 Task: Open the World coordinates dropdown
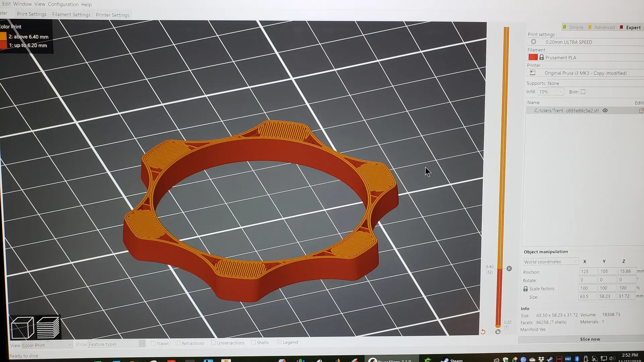tap(551, 261)
